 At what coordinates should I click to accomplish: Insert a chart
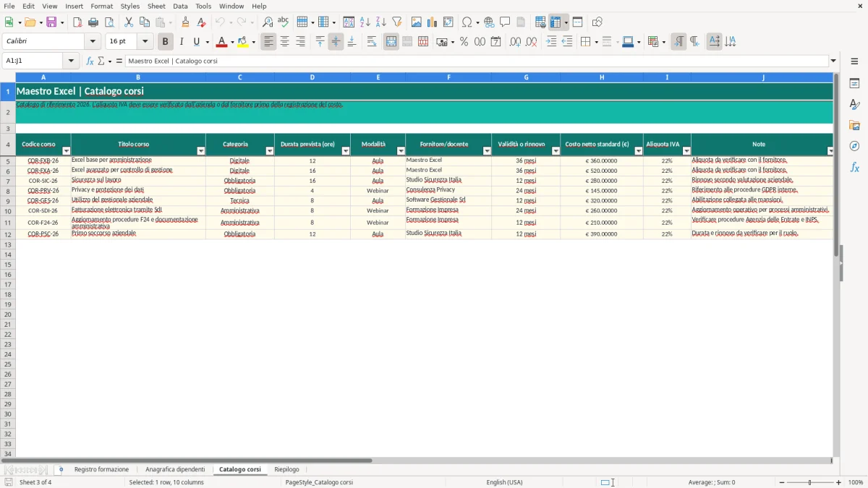(433, 22)
